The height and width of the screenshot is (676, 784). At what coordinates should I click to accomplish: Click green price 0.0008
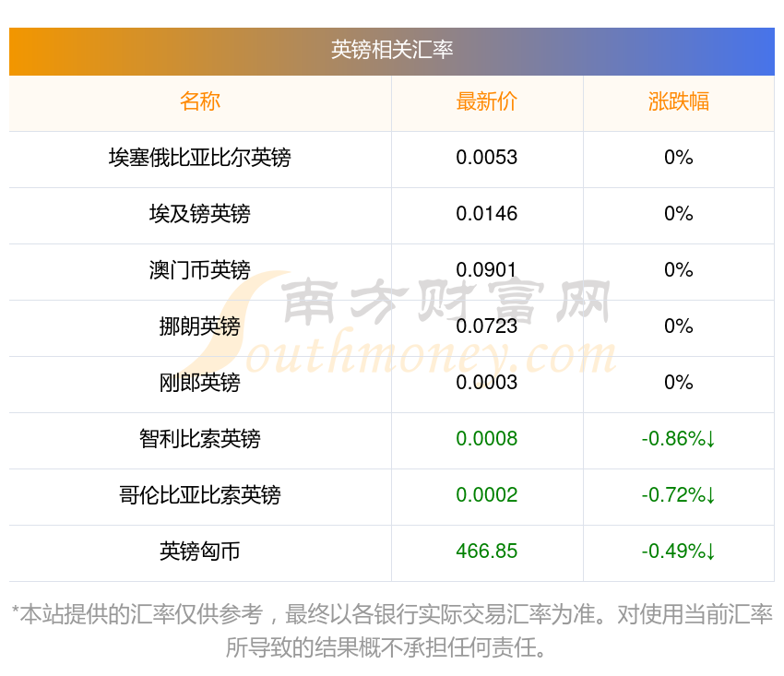[486, 439]
